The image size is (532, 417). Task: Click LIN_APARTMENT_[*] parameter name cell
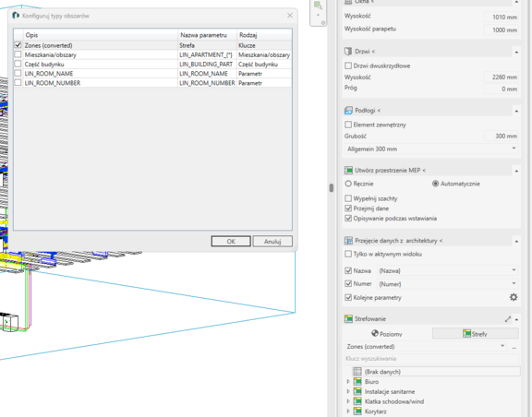[x=207, y=54]
